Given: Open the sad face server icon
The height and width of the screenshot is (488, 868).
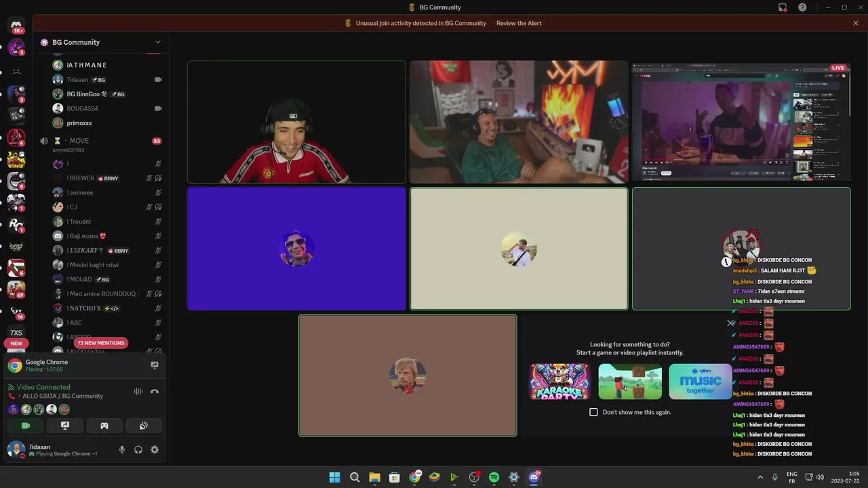Looking at the screenshot, I should 16,71.
